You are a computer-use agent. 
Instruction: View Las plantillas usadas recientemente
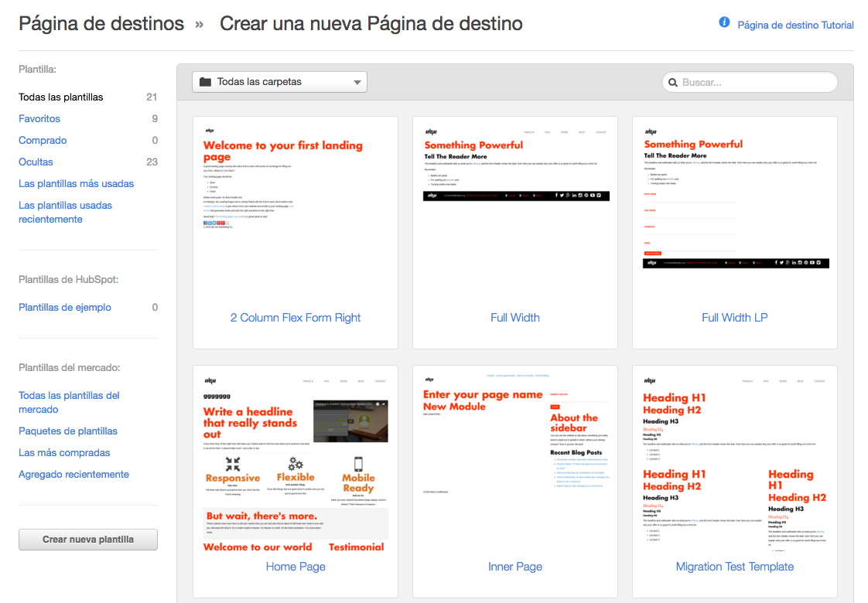coord(65,212)
